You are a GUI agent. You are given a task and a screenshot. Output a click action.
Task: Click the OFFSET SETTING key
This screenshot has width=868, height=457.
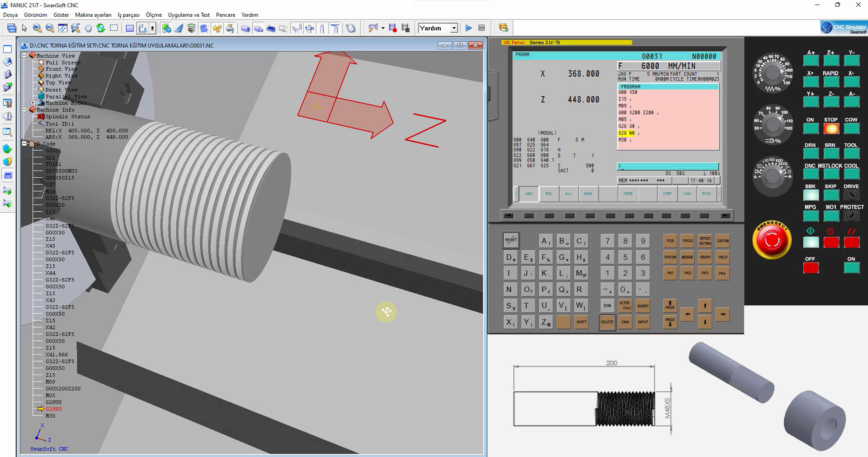coord(705,241)
